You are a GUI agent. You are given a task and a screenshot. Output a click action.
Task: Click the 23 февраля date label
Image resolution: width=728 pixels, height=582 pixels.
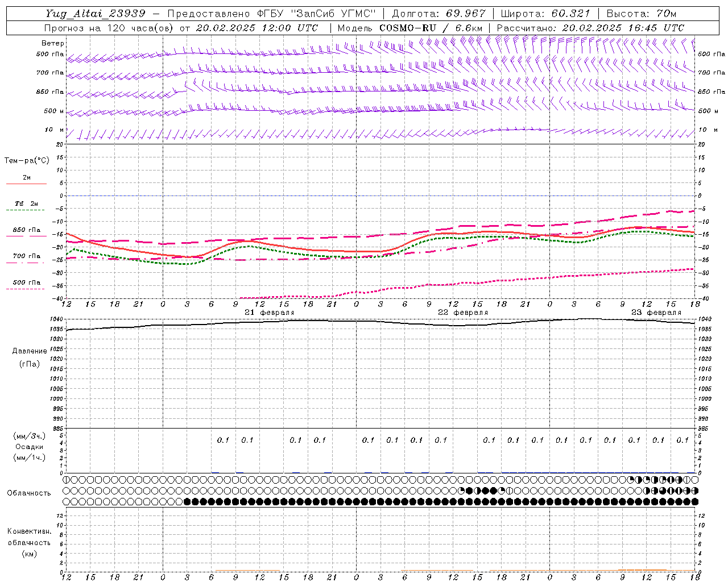point(656,313)
